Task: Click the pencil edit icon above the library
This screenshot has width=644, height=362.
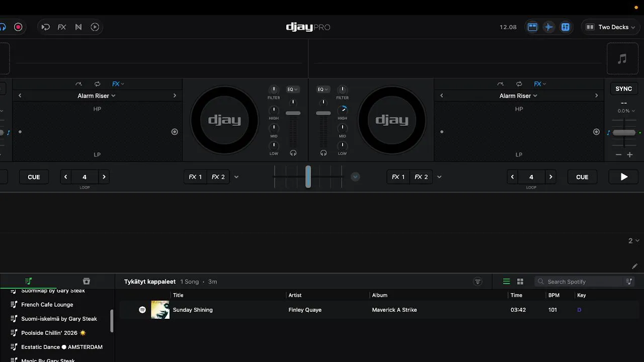Action: tap(634, 266)
